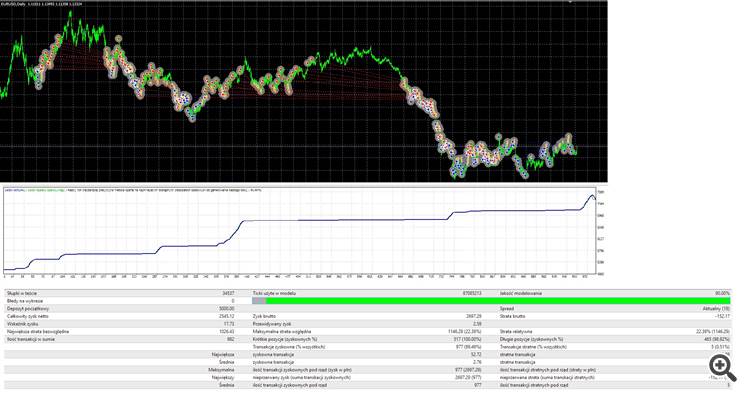Click the net profit value 2545.12
The height and width of the screenshot is (394, 750).
[x=227, y=316]
